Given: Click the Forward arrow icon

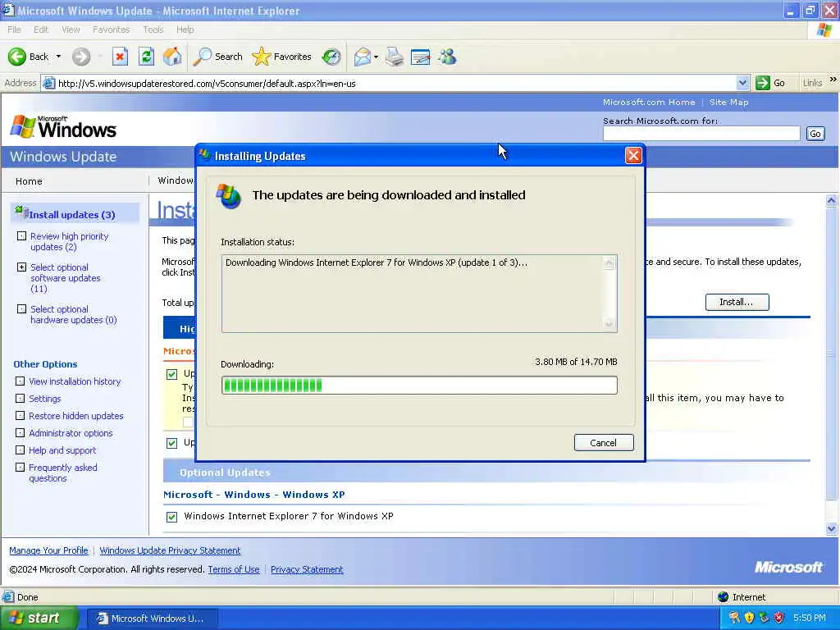Looking at the screenshot, I should pos(81,57).
